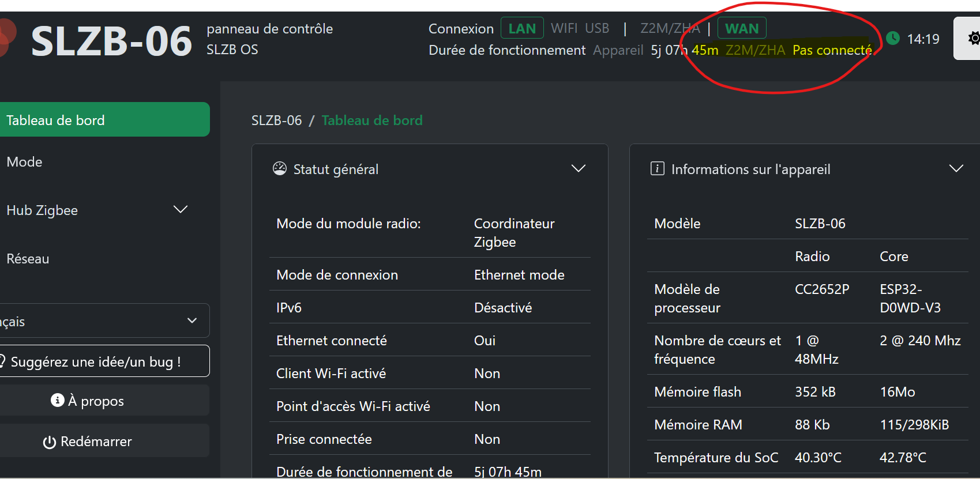Click the Redémarrer button
980x479 pixels.
pyautogui.click(x=104, y=441)
